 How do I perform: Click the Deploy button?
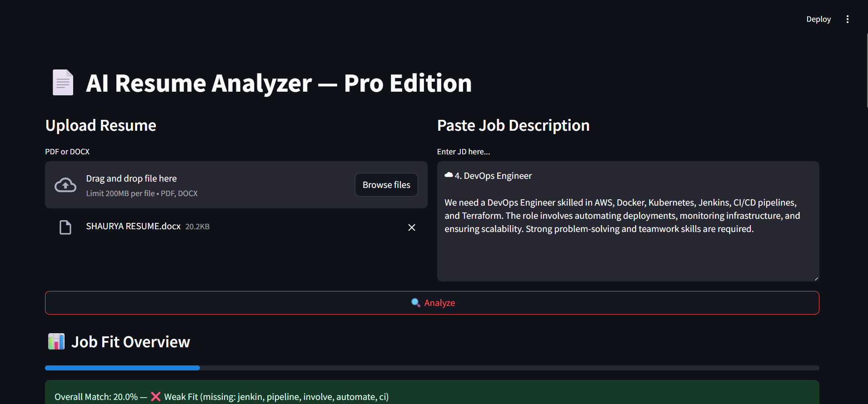[x=818, y=19]
